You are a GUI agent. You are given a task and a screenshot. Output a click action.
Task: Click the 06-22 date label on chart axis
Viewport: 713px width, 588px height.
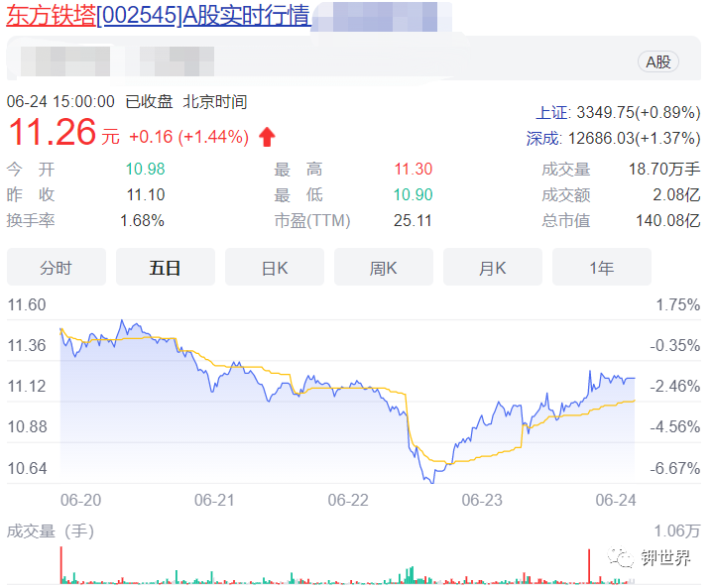[x=348, y=500]
